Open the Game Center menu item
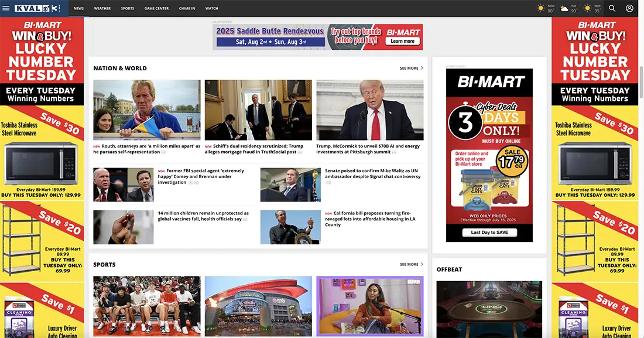 pyautogui.click(x=156, y=8)
